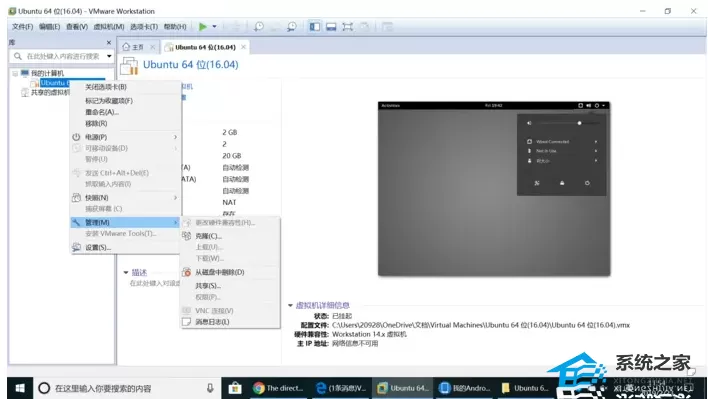The height and width of the screenshot is (399, 708).
Task: Expand the 快照(N) submenu
Action: tap(125, 198)
